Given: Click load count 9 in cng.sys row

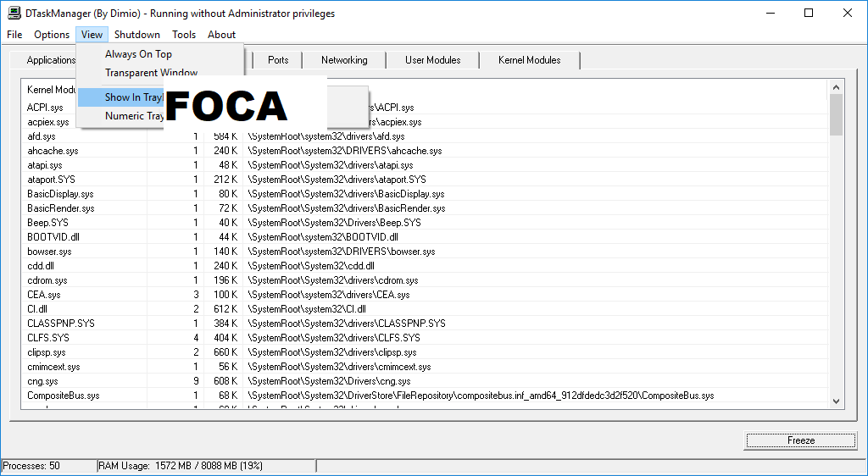Looking at the screenshot, I should point(196,380).
